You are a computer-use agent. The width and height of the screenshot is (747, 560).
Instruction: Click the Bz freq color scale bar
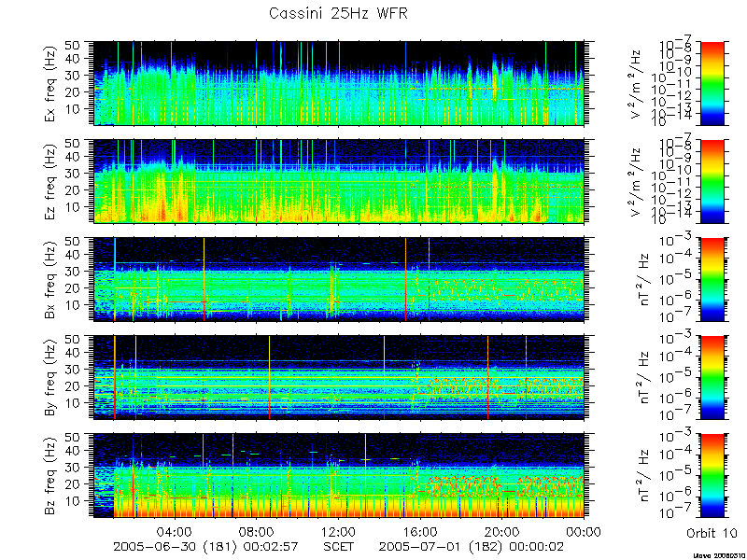pyautogui.click(x=712, y=476)
